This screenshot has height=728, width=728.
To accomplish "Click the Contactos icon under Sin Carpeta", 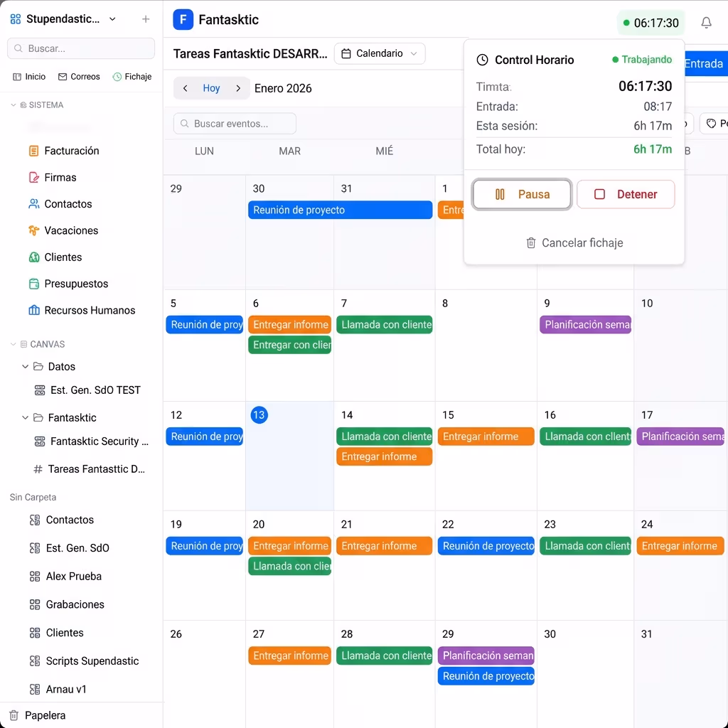I will (x=35, y=520).
